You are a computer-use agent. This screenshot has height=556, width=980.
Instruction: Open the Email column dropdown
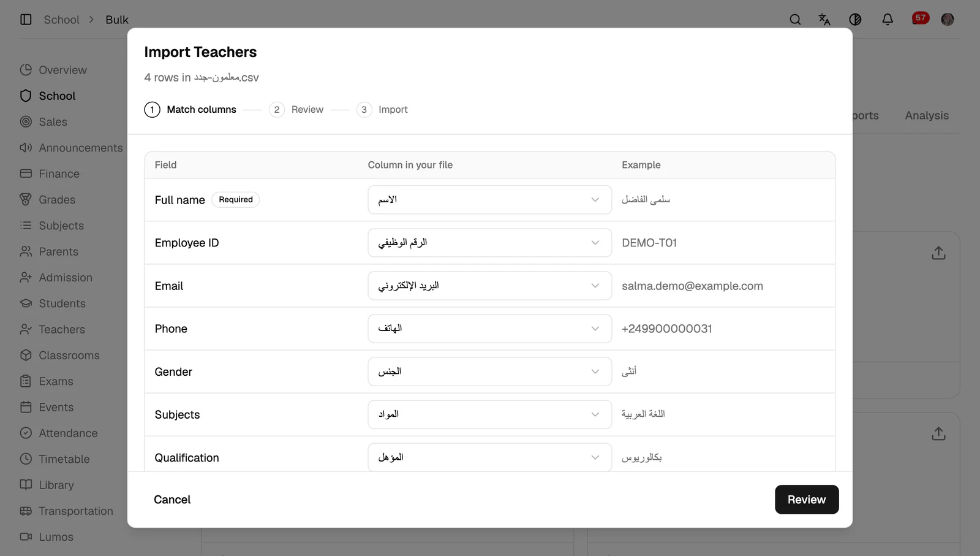point(489,286)
